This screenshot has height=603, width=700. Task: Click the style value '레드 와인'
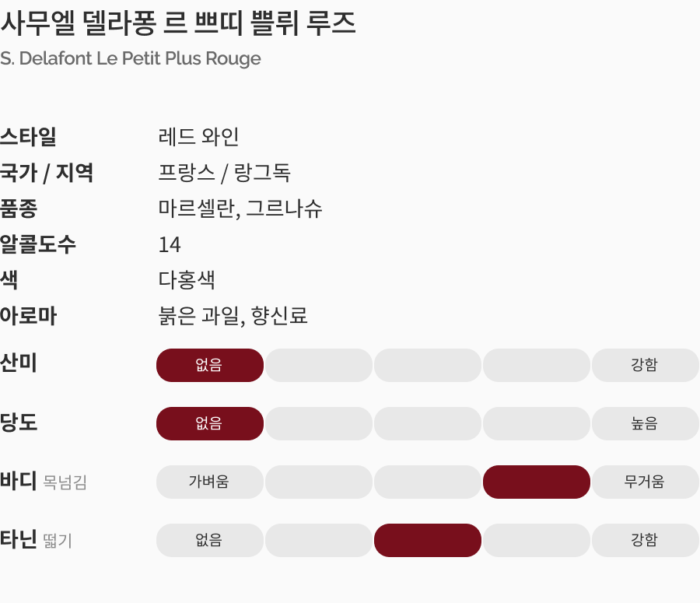pos(198,137)
